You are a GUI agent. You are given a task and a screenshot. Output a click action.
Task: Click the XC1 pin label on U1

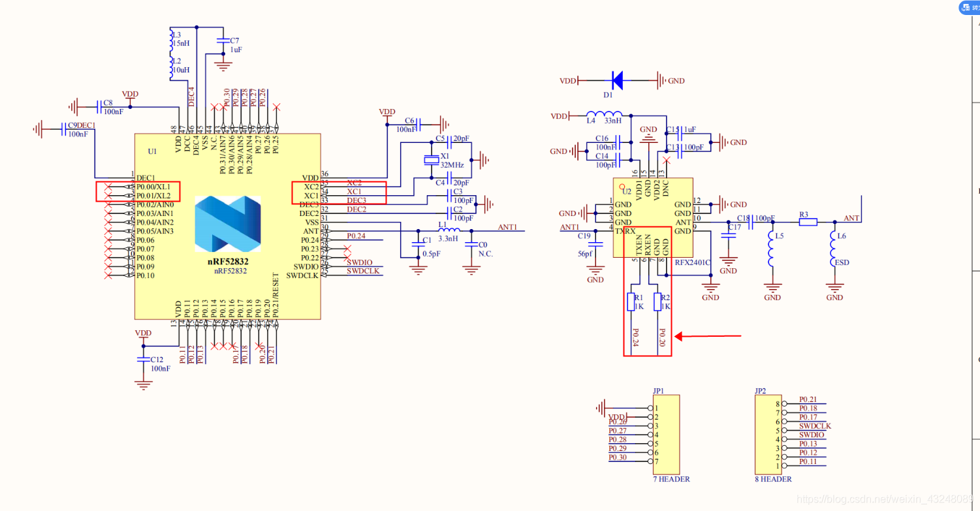coord(311,196)
